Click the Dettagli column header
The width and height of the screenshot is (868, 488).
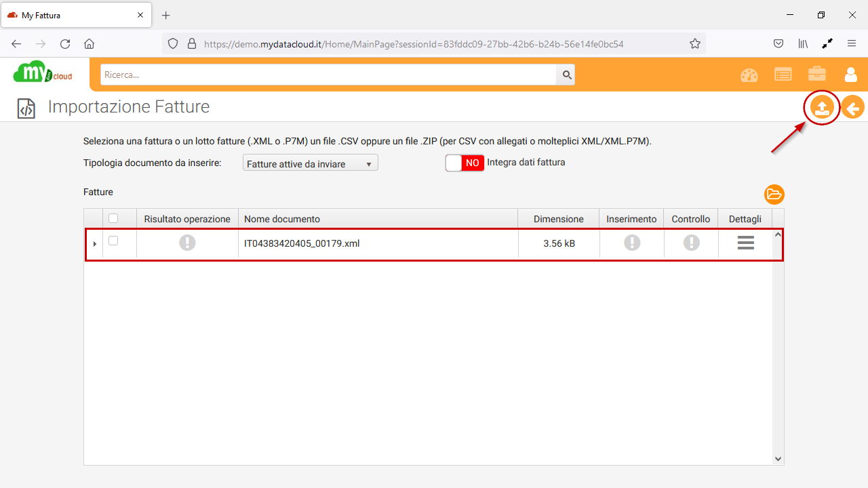coord(745,219)
